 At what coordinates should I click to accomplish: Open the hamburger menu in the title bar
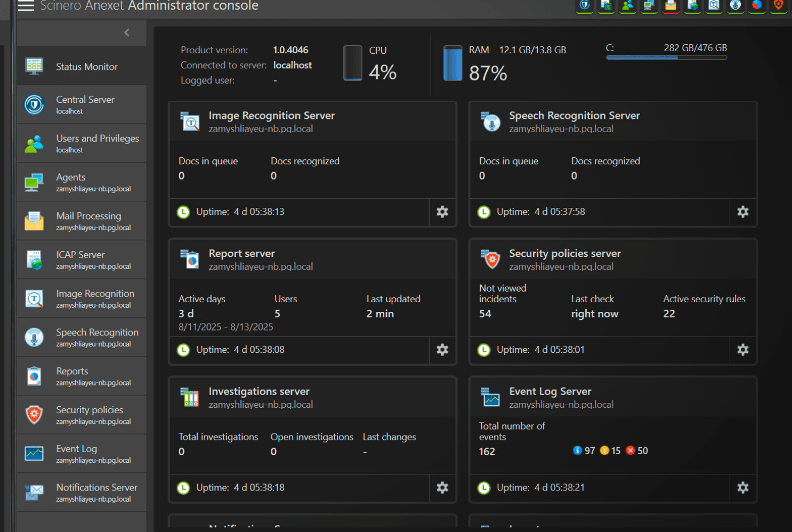pyautogui.click(x=26, y=6)
